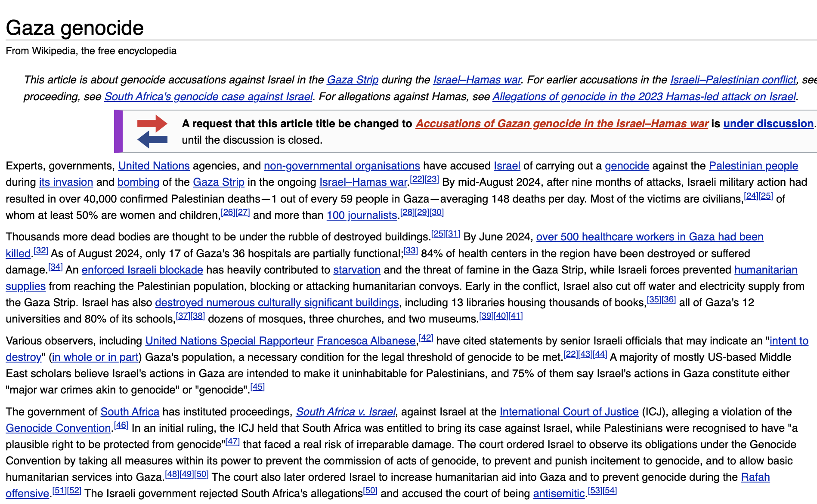The image size is (817, 504).
Task: Click citation [28] after 100 journalists
Action: 407,212
